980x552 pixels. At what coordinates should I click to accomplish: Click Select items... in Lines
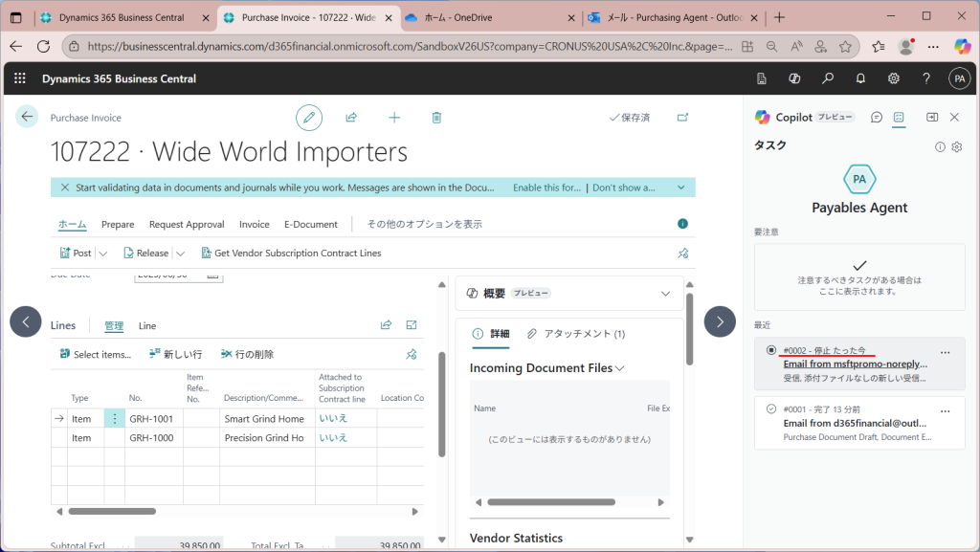point(96,354)
